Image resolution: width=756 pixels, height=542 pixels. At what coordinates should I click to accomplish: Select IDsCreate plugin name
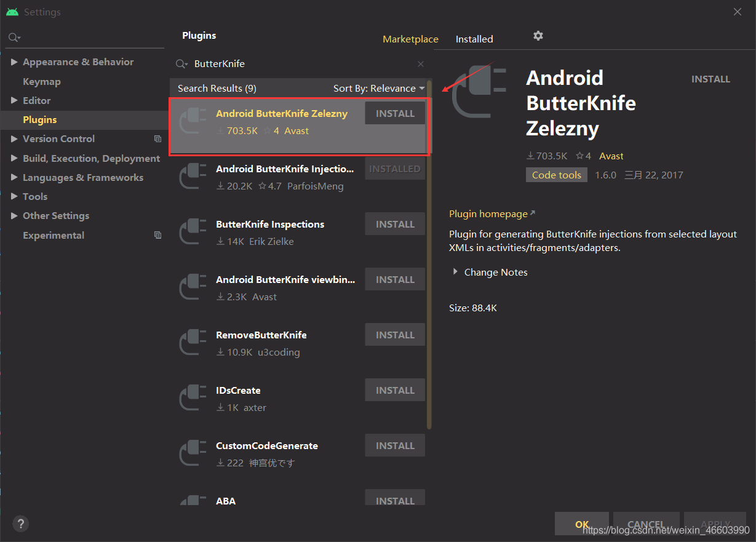[x=238, y=390]
